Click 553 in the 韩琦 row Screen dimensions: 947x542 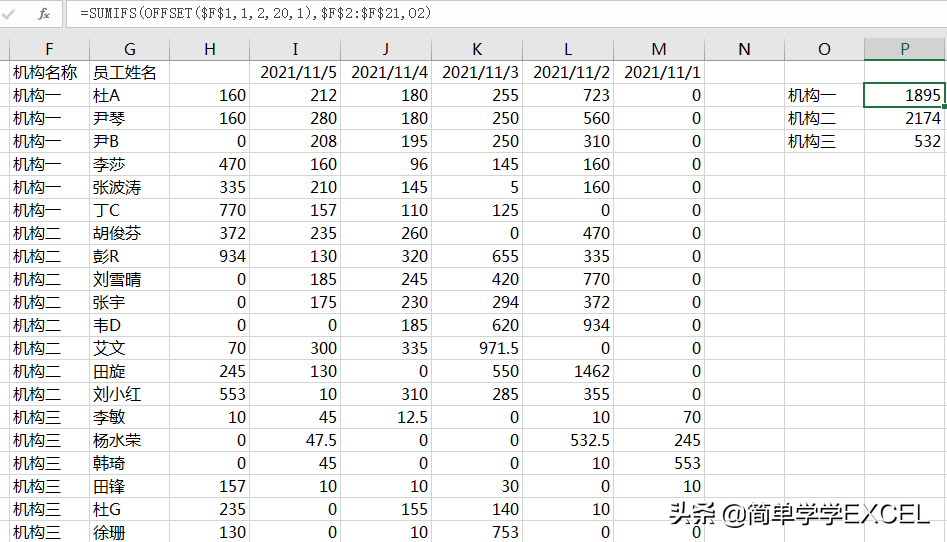tap(659, 463)
